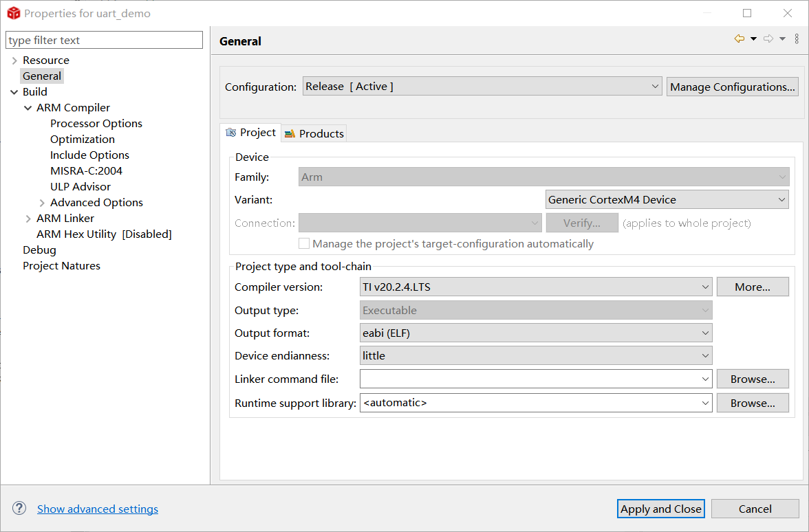Open Show advanced settings
809x532 pixels.
[x=97, y=509]
